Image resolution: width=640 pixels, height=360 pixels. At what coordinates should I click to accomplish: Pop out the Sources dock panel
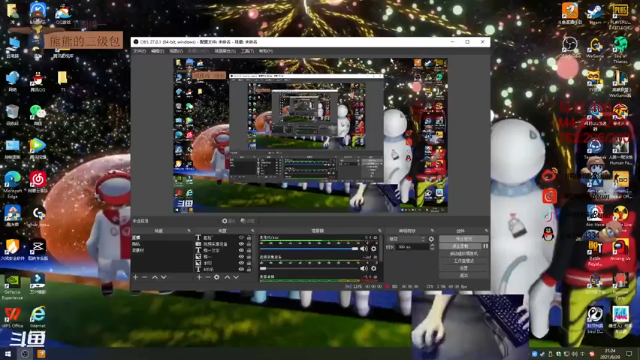click(252, 231)
